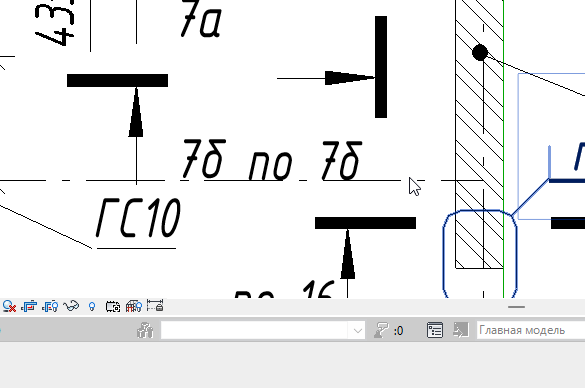Open Temporary View Properties icon

pyautogui.click(x=113, y=307)
